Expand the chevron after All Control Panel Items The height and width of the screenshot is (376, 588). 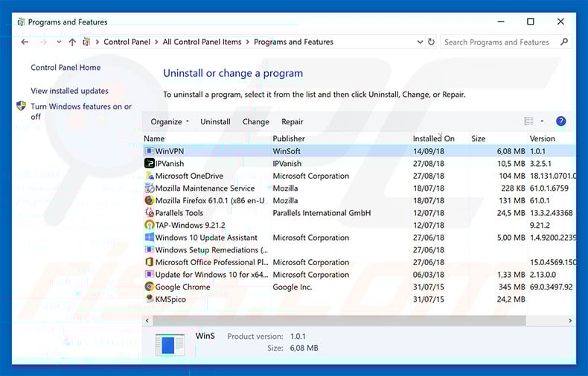click(x=248, y=42)
